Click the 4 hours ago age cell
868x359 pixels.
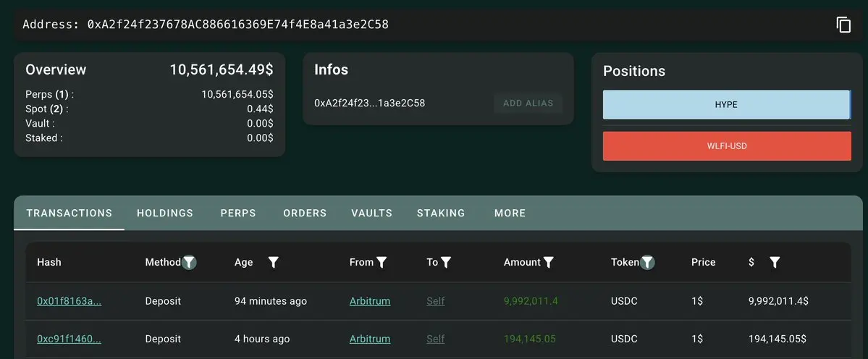coord(262,339)
